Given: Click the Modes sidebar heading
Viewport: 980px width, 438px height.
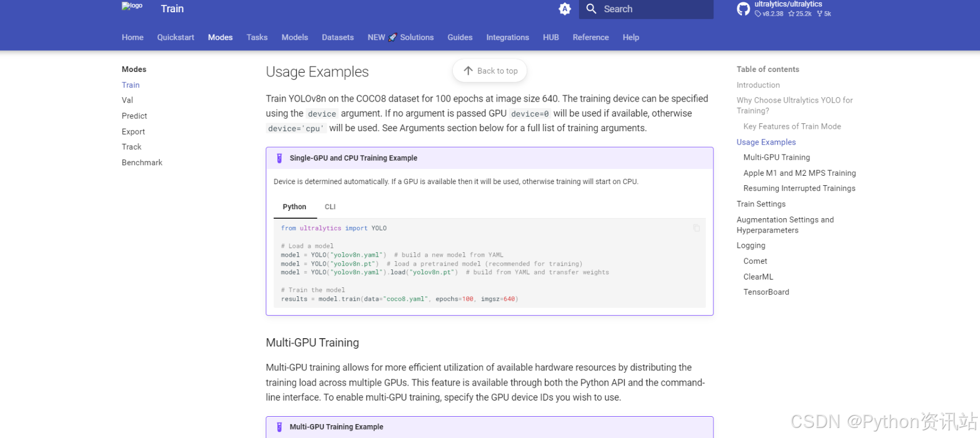Looking at the screenshot, I should tap(134, 69).
